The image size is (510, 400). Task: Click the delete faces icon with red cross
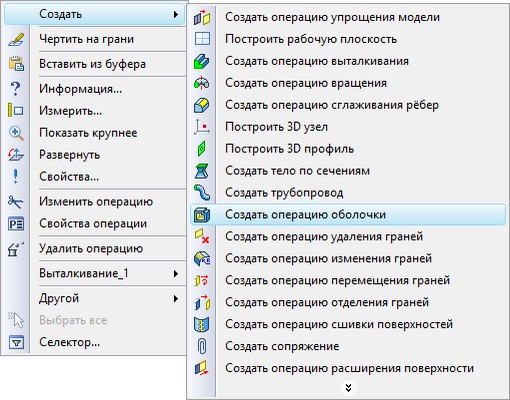[202, 237]
